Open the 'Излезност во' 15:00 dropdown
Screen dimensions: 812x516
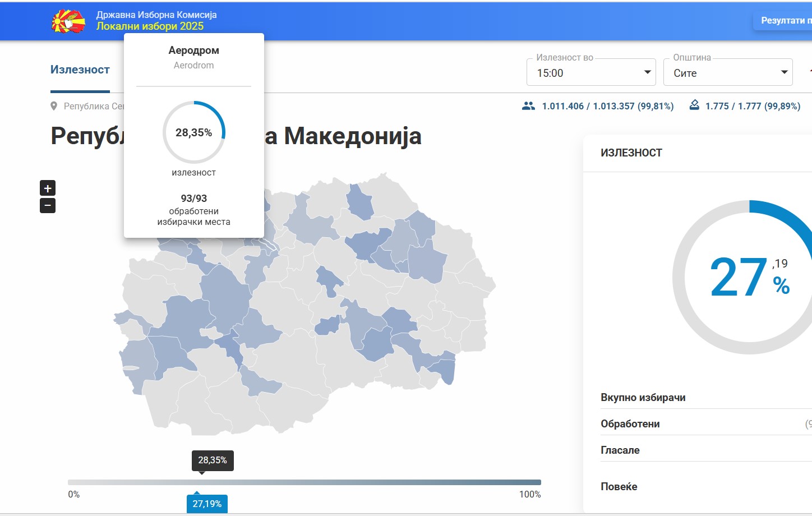[591, 73]
